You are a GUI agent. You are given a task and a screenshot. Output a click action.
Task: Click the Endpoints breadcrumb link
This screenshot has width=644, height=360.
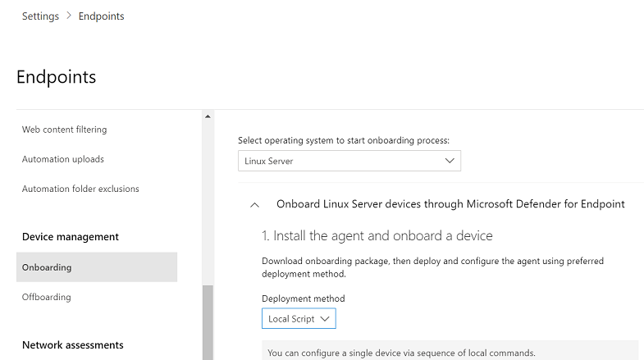[101, 16]
